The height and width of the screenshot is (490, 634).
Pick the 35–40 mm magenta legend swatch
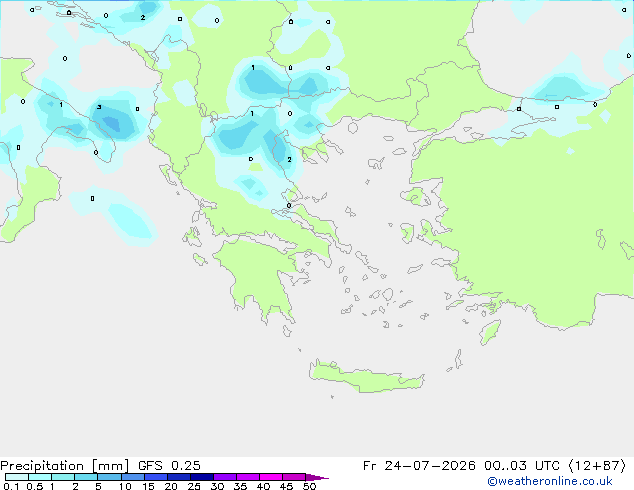tap(247, 477)
